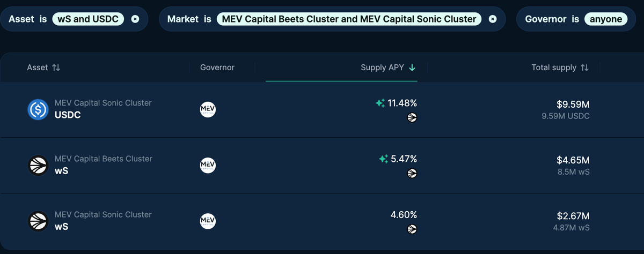Viewport: 644px width, 254px height.
Task: Click the wS token icon for Sonic Cluster
Action: click(38, 221)
